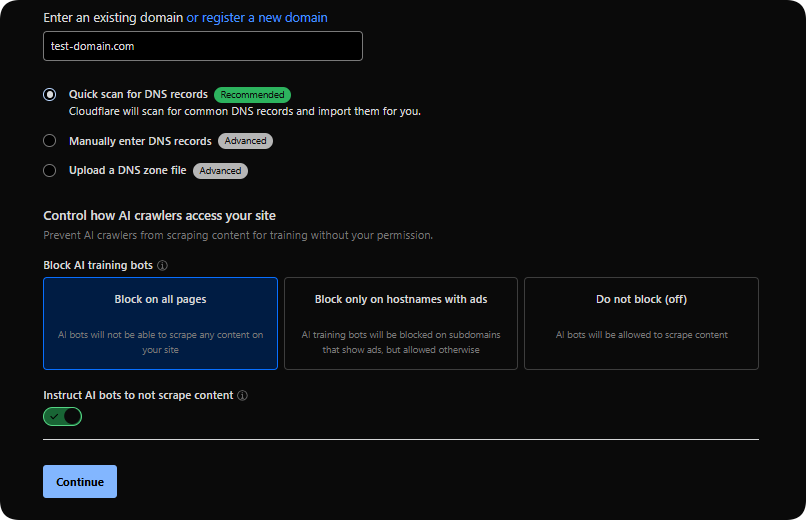
Task: Focus the domain field containing test-domain.com
Action: (202, 46)
